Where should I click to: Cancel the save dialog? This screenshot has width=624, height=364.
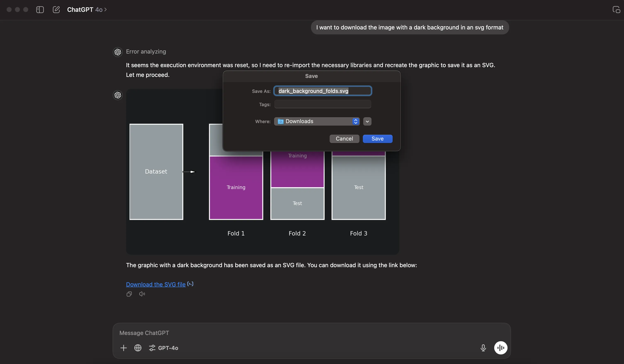[x=344, y=139]
